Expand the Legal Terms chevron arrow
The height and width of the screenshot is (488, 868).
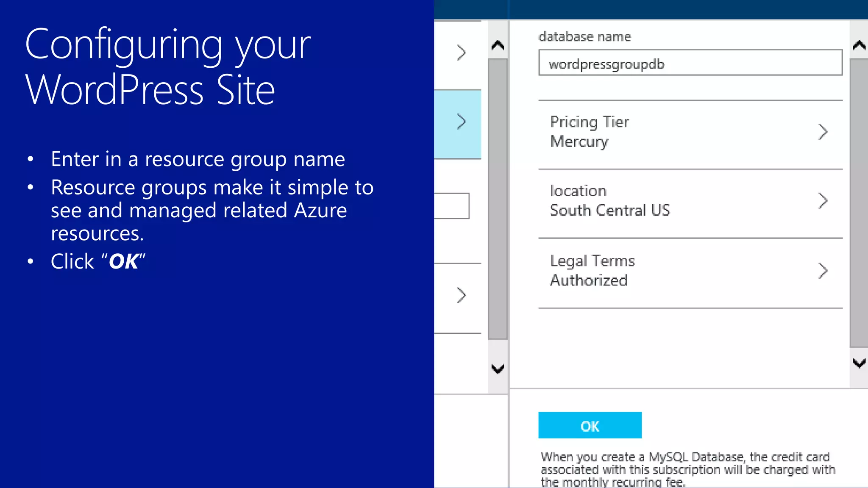822,271
